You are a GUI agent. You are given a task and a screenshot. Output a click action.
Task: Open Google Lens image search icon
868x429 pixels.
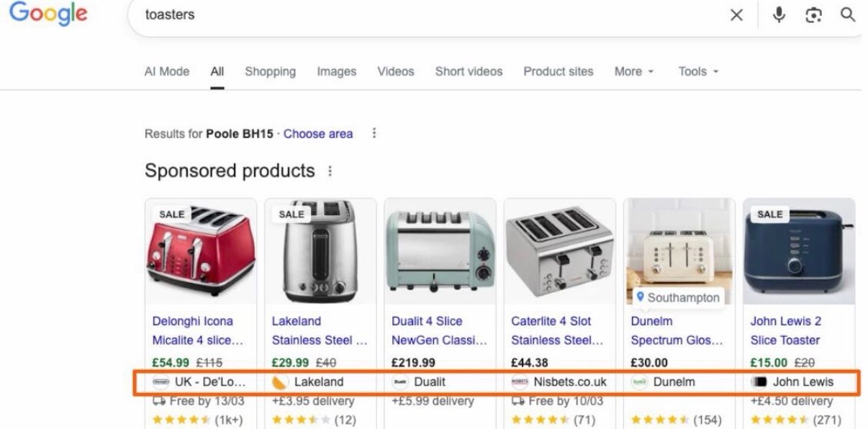813,15
